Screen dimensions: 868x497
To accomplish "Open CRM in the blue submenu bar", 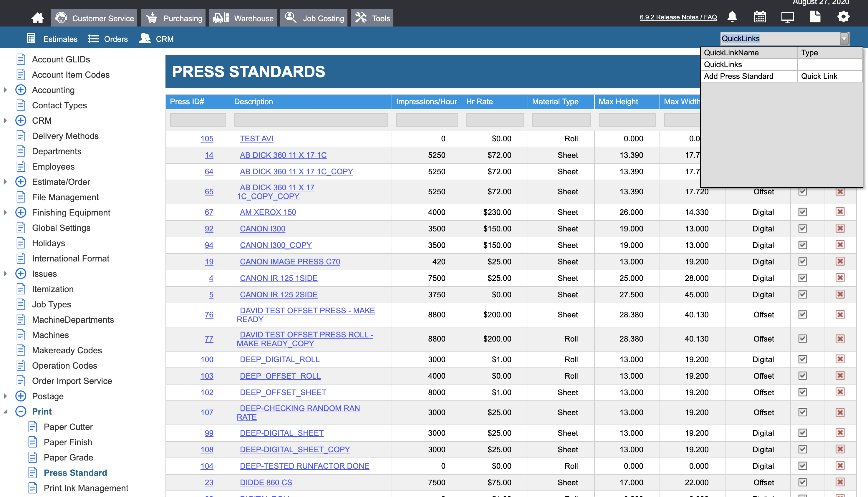I will (x=156, y=39).
